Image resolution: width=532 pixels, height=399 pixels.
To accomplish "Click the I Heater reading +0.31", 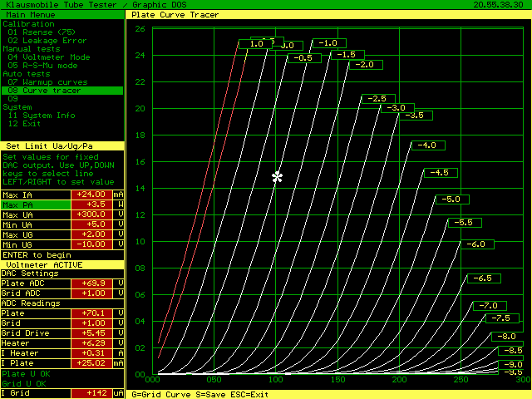I will 91,353.
